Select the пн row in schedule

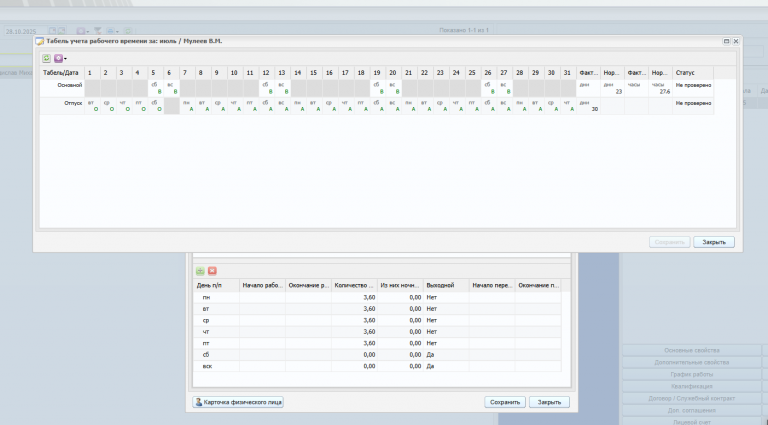point(377,297)
